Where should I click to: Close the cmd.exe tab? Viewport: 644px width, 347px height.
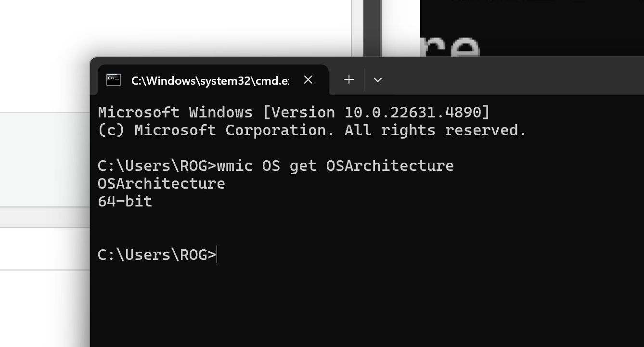(308, 80)
